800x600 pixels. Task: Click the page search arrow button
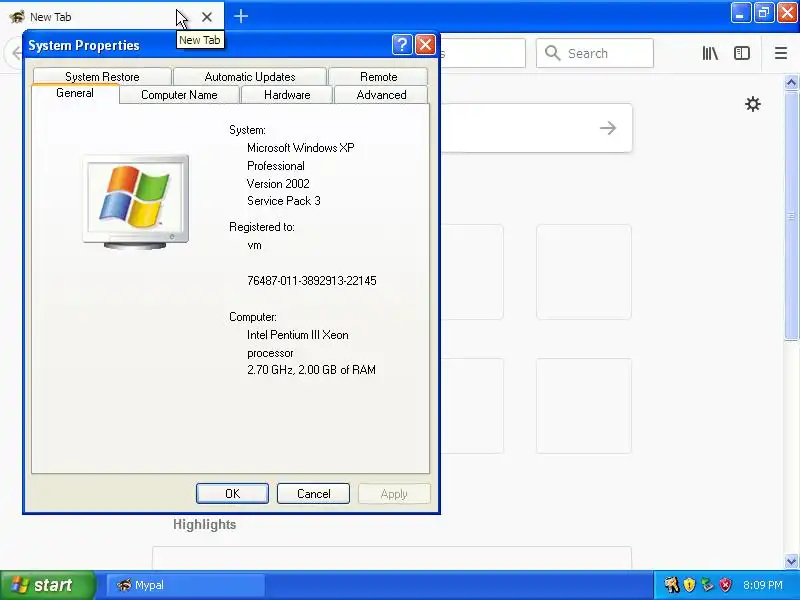608,128
